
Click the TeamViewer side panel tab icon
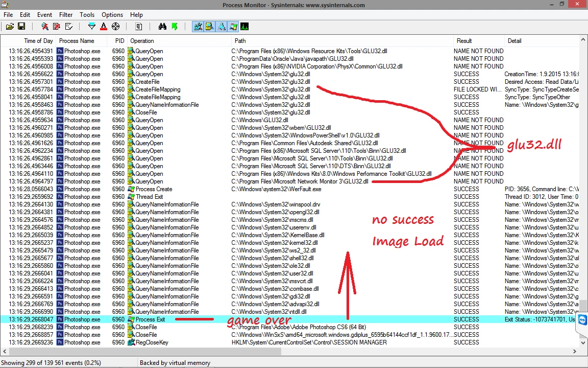(x=582, y=320)
